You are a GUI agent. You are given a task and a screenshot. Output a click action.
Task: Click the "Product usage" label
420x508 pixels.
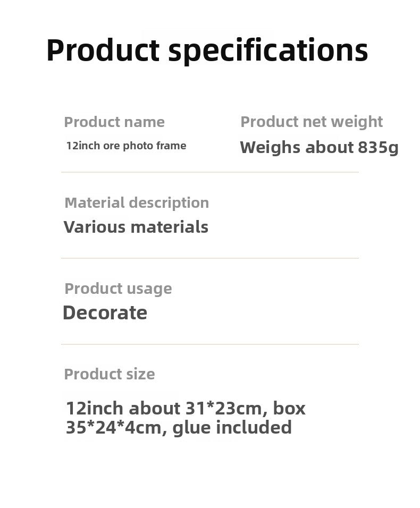coord(118,289)
